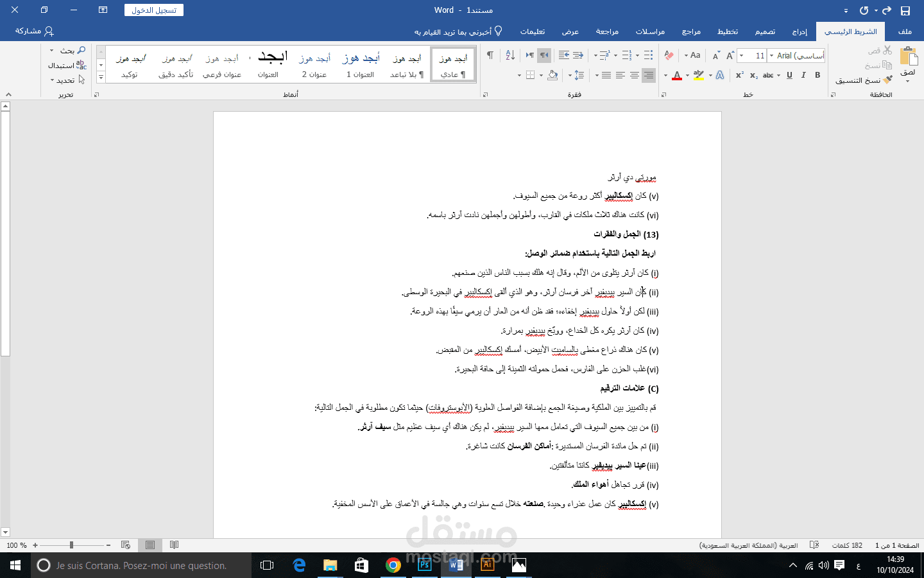Toggle Bold formatting
The height and width of the screenshot is (578, 924).
[817, 75]
